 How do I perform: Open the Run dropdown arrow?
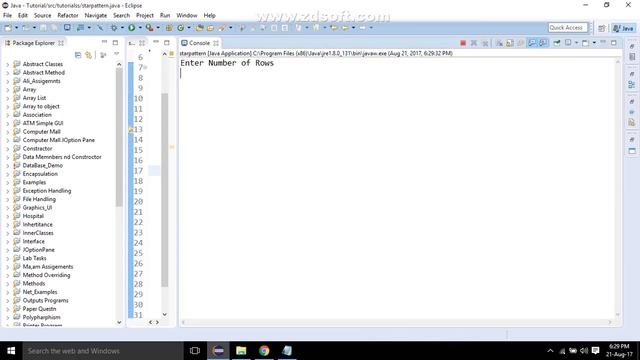[x=140, y=28]
